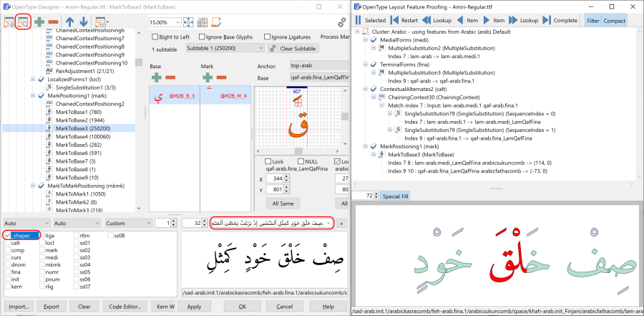Image resolution: width=644 pixels, height=316 pixels.
Task: Open the 15.00% zoom dropdown
Action: pyautogui.click(x=177, y=22)
